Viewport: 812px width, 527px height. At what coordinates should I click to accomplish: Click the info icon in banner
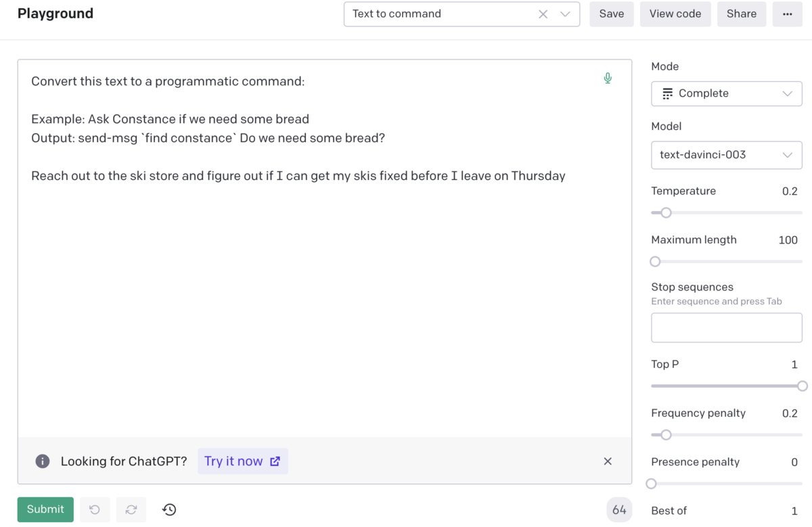coord(43,461)
